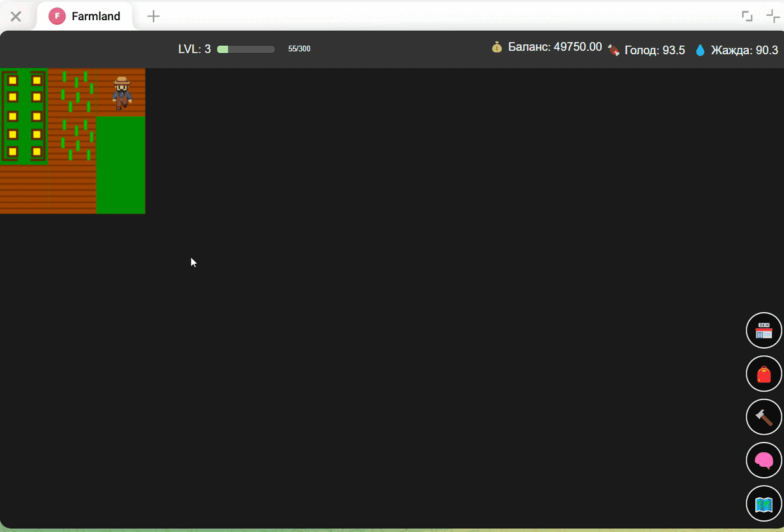Open the red backpack inventory button
784x532 pixels.
(x=764, y=374)
